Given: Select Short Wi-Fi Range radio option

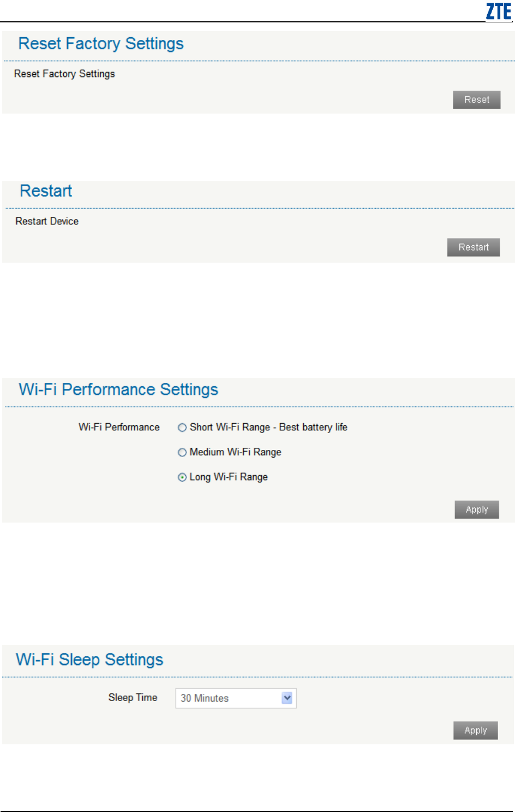Looking at the screenshot, I should 182,428.
